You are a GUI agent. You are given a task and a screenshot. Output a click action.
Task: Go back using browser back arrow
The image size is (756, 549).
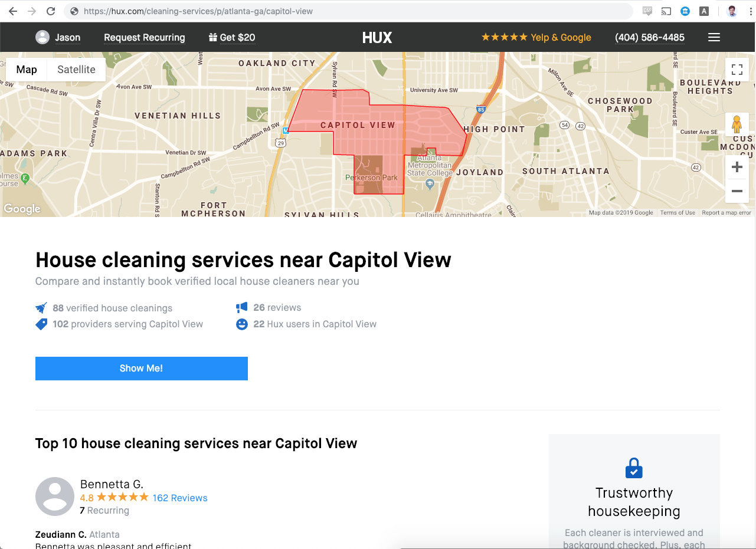13,11
